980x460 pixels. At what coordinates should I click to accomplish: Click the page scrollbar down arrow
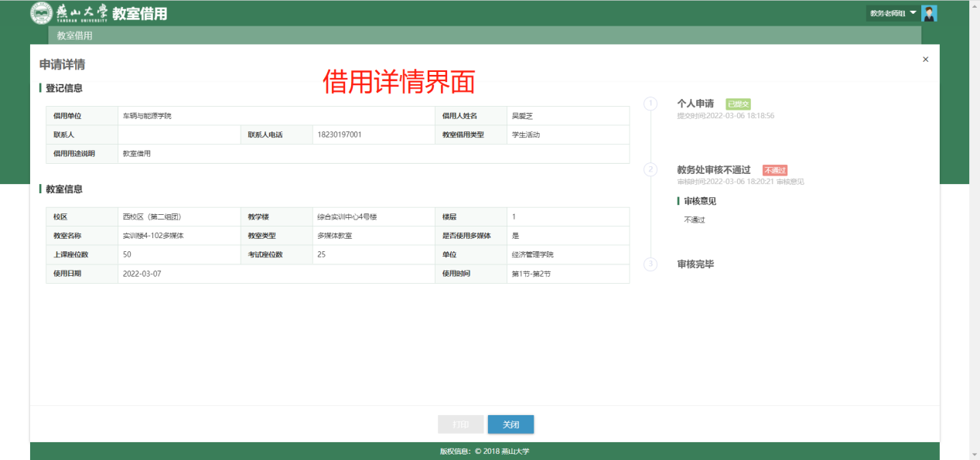point(973,455)
